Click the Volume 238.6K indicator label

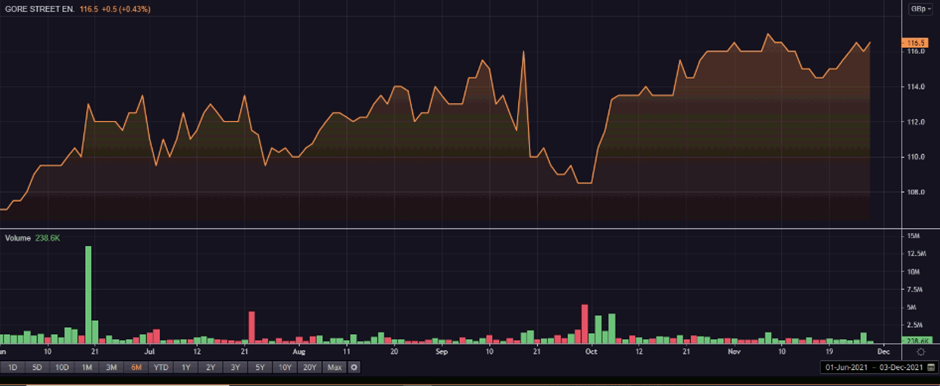pyautogui.click(x=33, y=238)
